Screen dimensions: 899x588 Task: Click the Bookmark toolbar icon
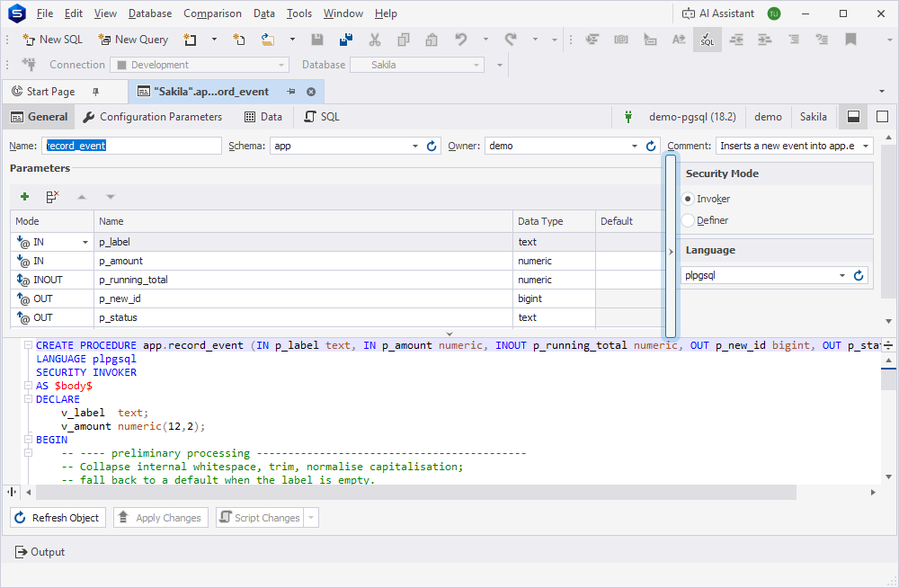click(x=850, y=39)
